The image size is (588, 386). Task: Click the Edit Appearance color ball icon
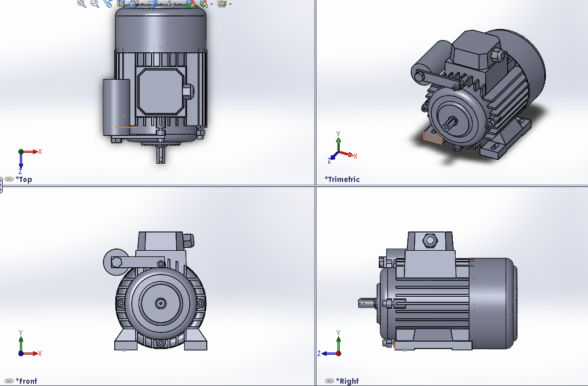(190, 3)
